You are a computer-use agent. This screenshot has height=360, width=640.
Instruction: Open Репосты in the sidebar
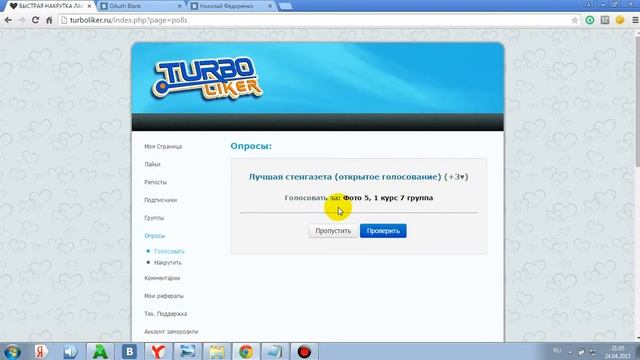(x=156, y=182)
